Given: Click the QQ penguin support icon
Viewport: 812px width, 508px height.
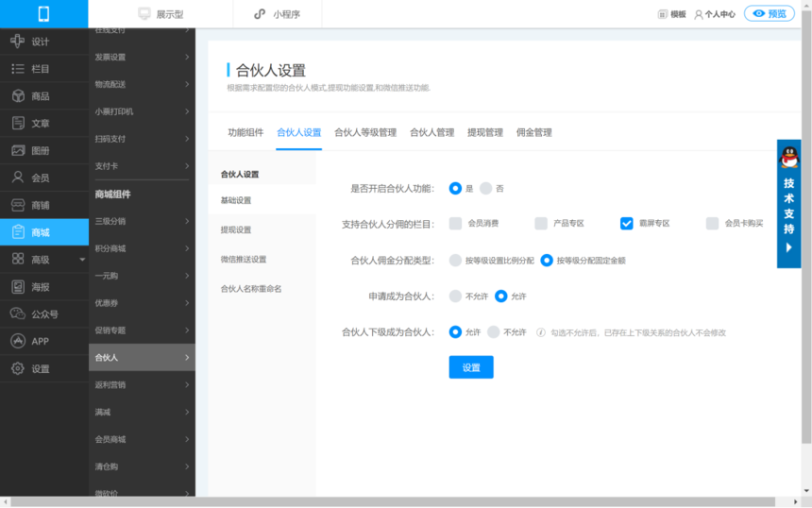Looking at the screenshot, I should tap(789, 158).
